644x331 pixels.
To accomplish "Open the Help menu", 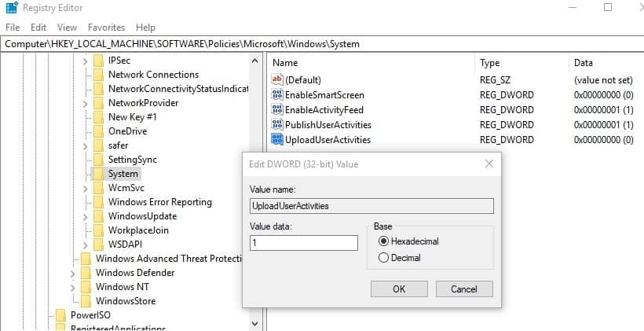I will click(x=145, y=28).
